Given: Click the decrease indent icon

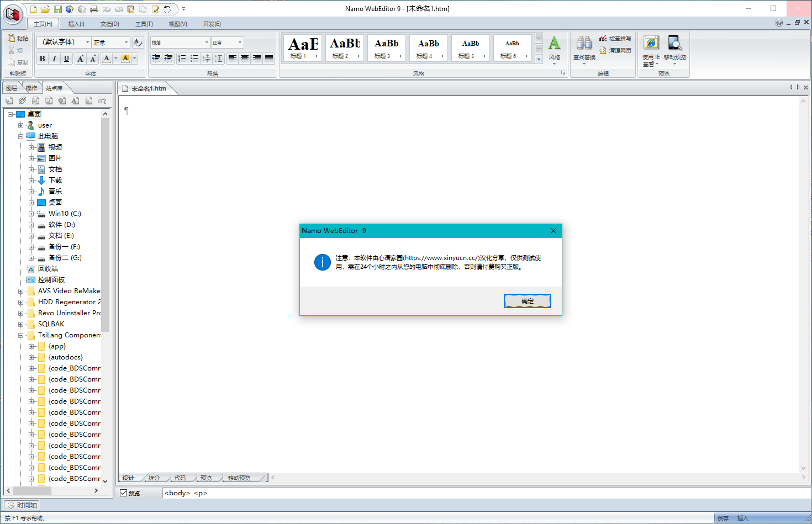Looking at the screenshot, I should 156,59.
